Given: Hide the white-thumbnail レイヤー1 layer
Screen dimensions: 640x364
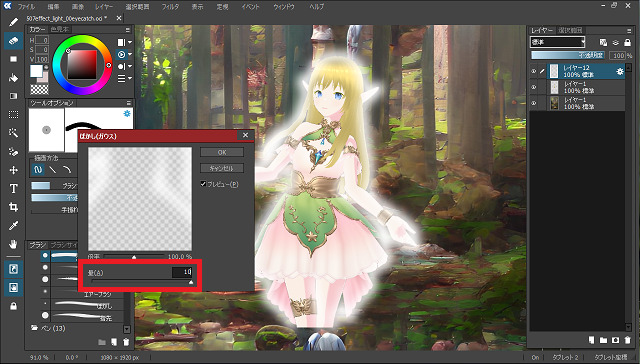Looking at the screenshot, I should click(x=533, y=87).
